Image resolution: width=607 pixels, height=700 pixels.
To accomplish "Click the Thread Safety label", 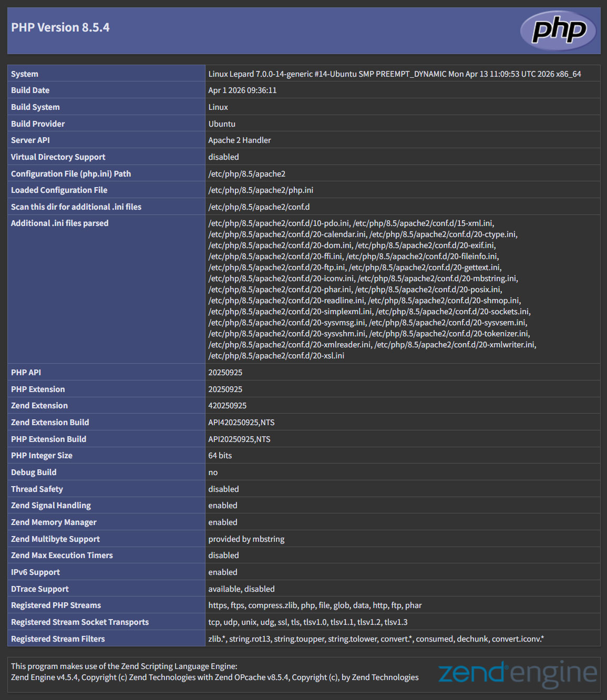I will (37, 489).
